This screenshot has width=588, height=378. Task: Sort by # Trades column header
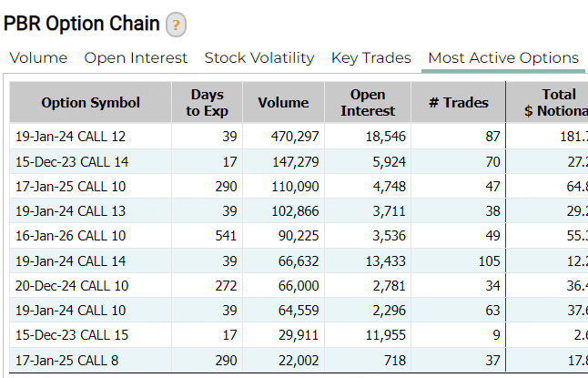pyautogui.click(x=459, y=103)
